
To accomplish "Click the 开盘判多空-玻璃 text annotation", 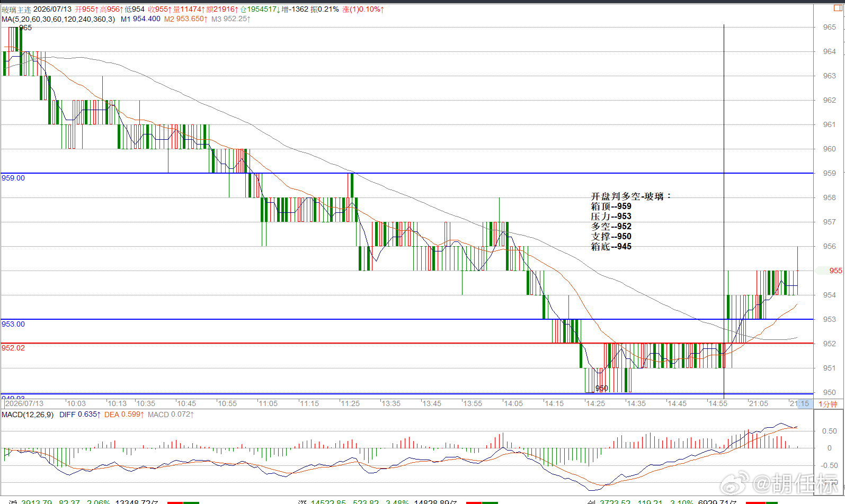I will pos(631,196).
